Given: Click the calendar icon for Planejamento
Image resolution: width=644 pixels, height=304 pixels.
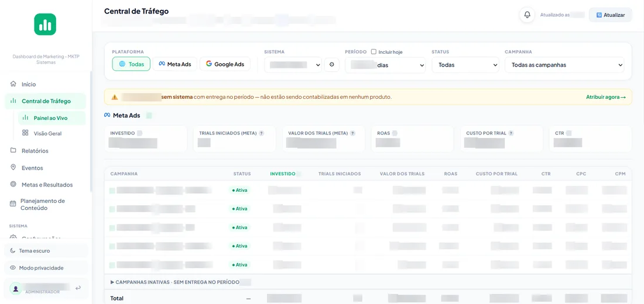Looking at the screenshot, I should (13, 204).
